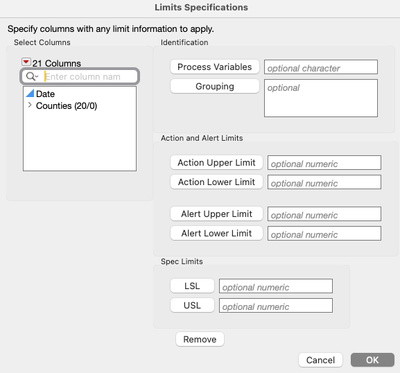This screenshot has height=373, width=400.
Task: Confirm the dialog with OK
Action: click(x=372, y=360)
